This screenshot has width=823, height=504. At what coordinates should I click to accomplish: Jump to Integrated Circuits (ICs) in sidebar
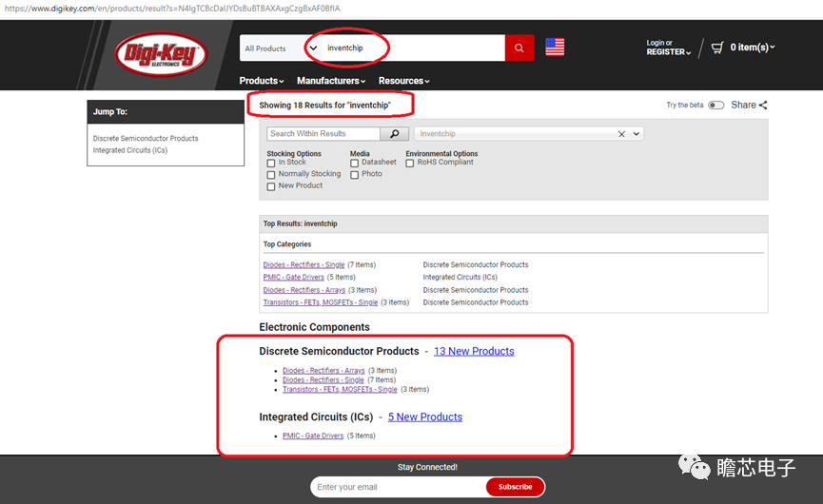click(x=130, y=150)
